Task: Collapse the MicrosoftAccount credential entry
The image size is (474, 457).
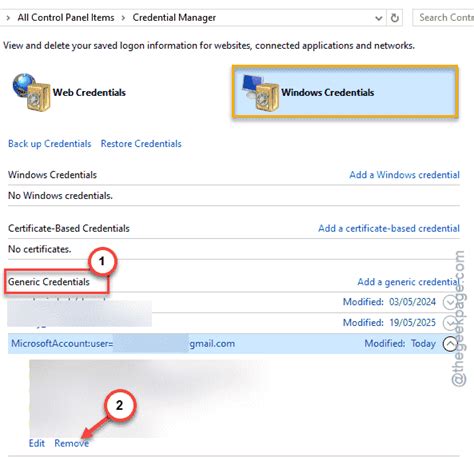Action: tap(450, 344)
